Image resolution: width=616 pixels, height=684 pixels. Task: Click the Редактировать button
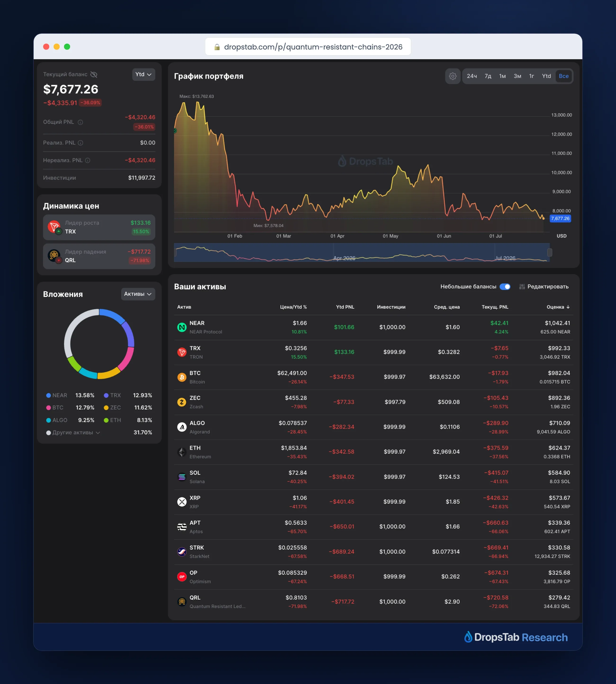click(x=544, y=287)
